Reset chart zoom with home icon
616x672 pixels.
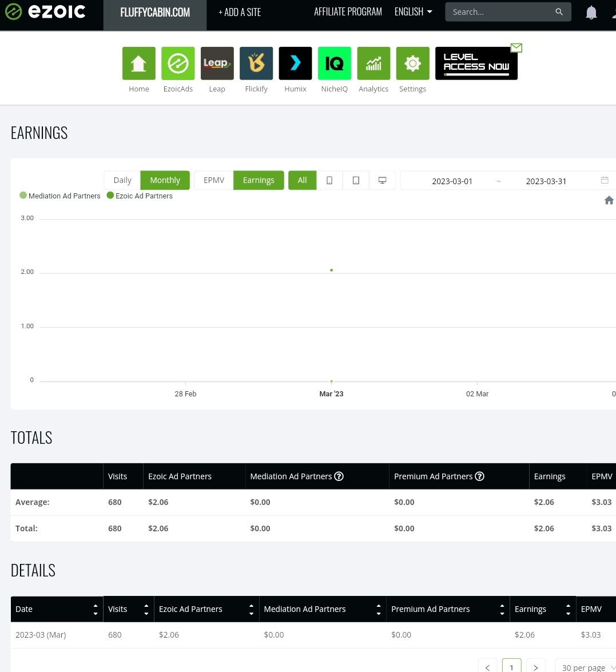tap(609, 200)
